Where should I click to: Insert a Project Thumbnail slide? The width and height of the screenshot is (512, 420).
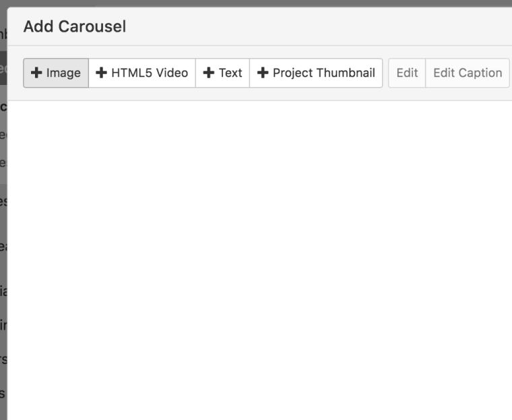(x=316, y=73)
